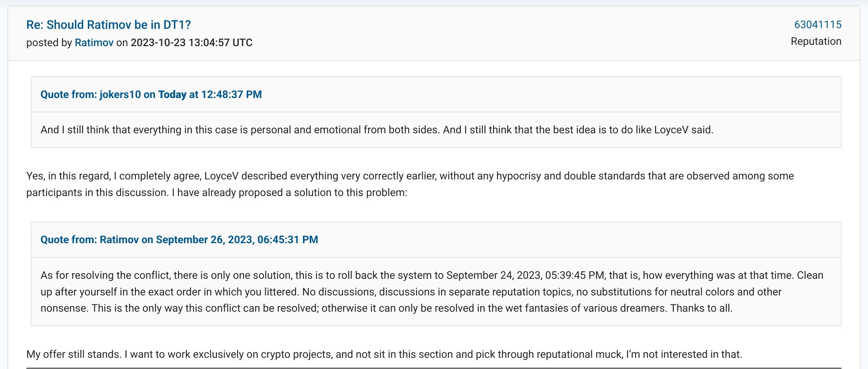868x369 pixels.
Task: Open post ID 63041115 link
Action: click(818, 24)
